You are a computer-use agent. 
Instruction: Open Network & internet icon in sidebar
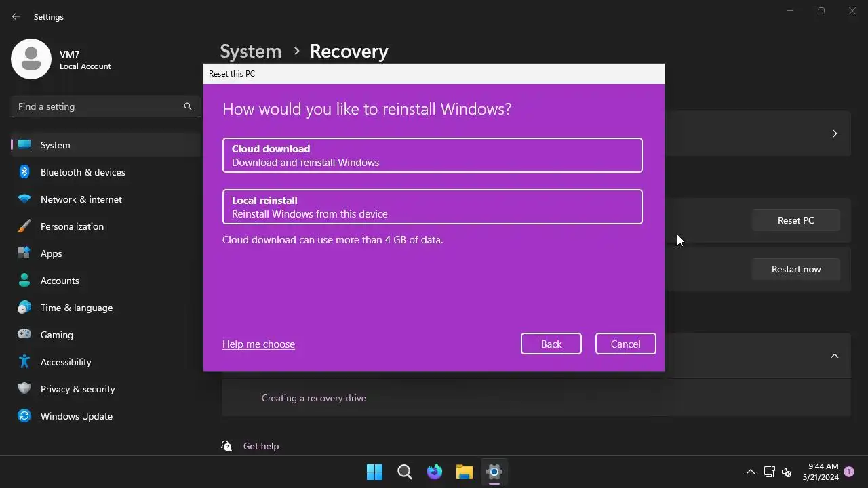click(24, 199)
